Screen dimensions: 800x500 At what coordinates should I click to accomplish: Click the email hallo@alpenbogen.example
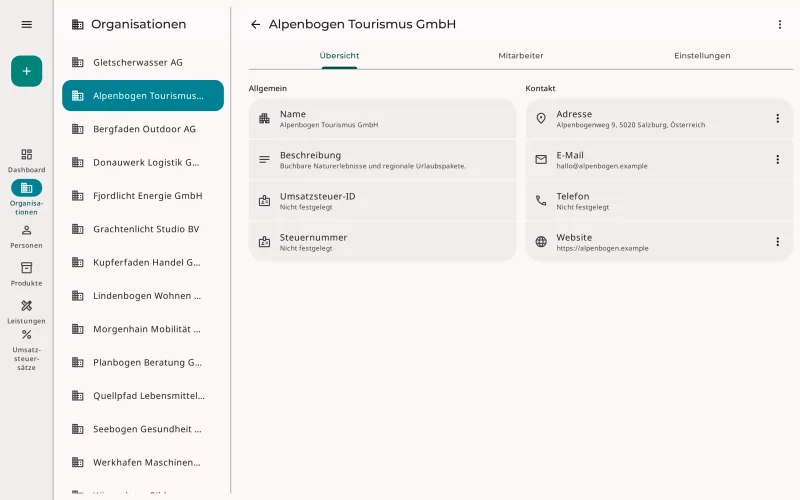point(602,166)
